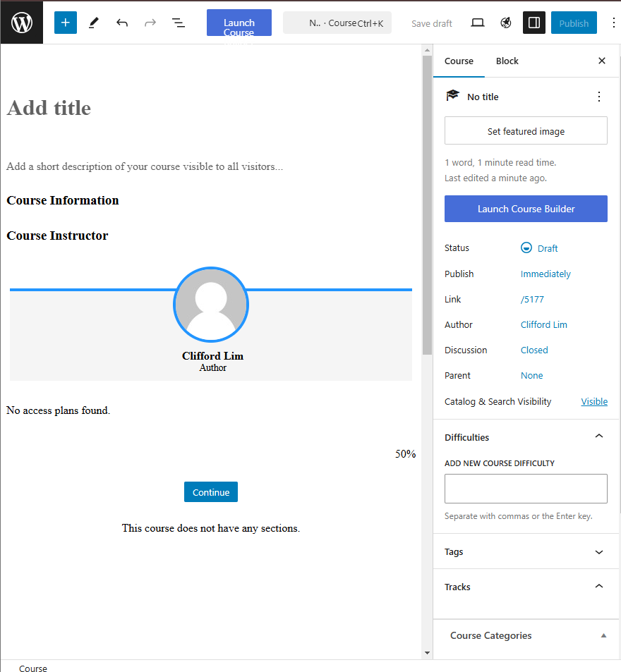This screenshot has height=672, width=621.
Task: Click 'Last edited a minute ago' text
Action: (496, 178)
